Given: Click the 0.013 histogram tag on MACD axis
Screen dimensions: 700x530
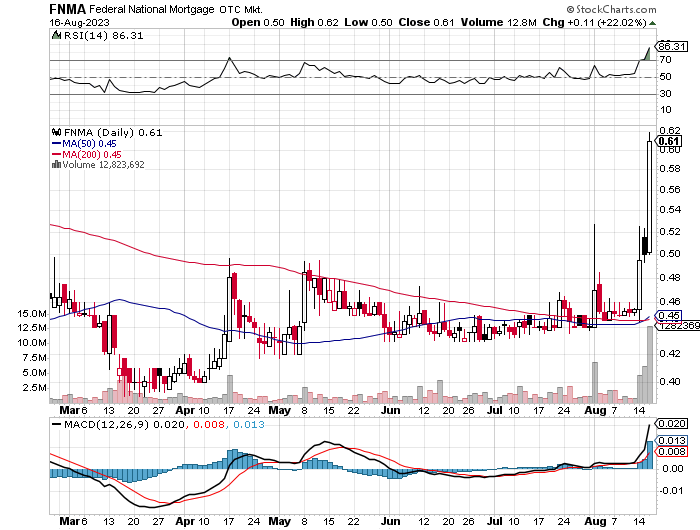Looking at the screenshot, I should pos(671,440).
